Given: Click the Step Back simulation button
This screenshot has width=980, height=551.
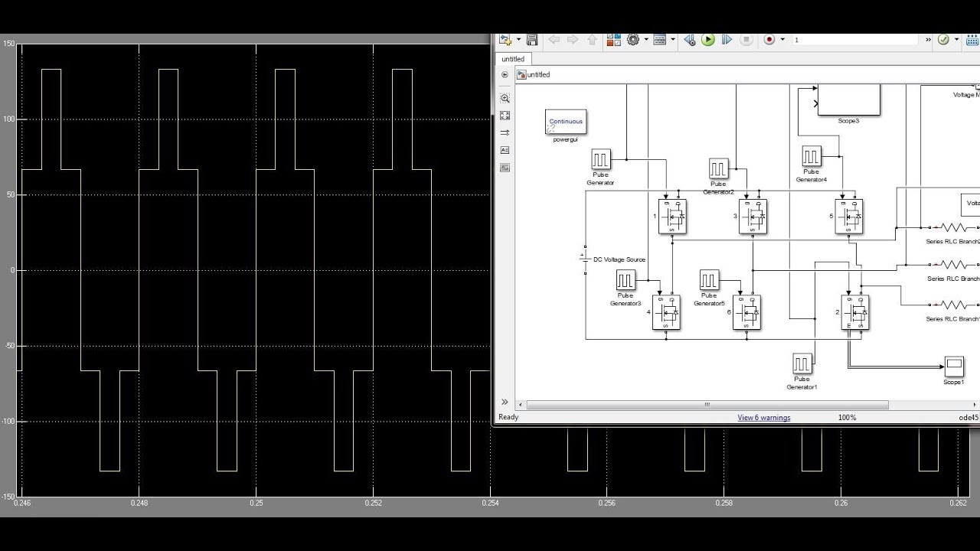Looking at the screenshot, I should (x=689, y=40).
